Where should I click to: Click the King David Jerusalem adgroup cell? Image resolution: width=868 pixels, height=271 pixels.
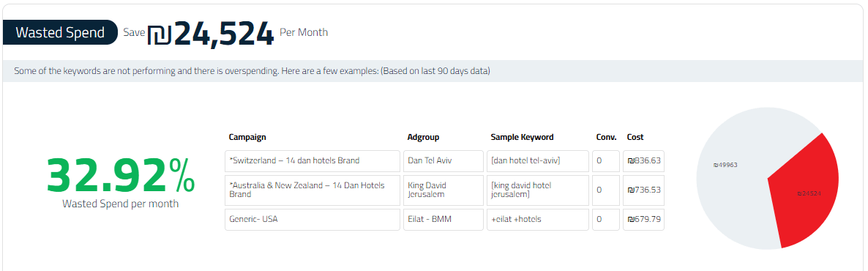(444, 190)
